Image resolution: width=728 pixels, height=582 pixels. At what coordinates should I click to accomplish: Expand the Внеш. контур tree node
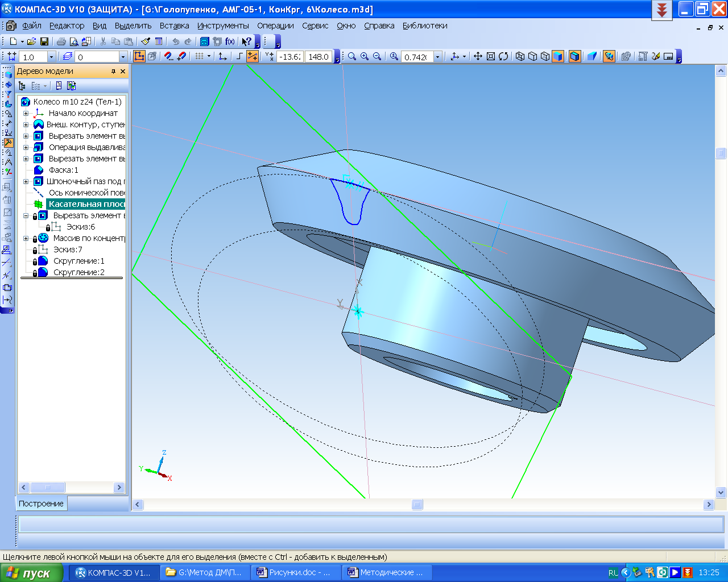[26, 125]
